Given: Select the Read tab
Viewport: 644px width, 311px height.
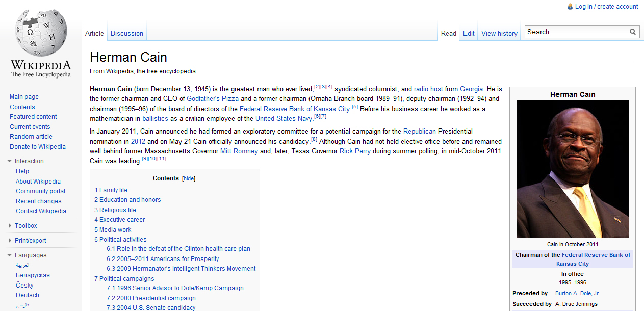Looking at the screenshot, I should pos(449,34).
